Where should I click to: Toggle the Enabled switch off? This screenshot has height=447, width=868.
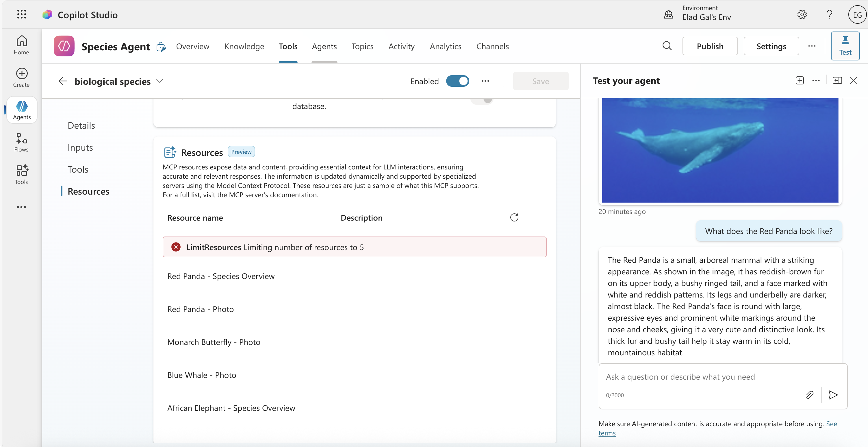pos(457,81)
